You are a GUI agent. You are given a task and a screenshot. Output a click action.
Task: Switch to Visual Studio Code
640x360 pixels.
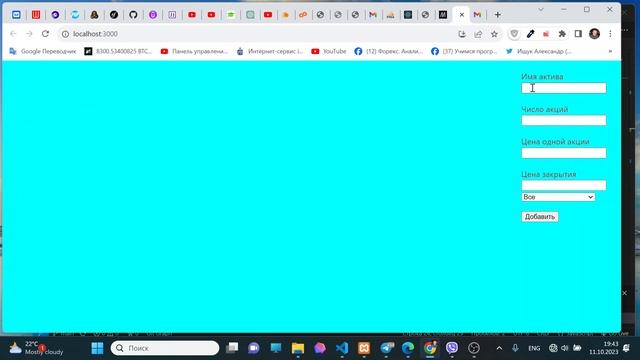[x=342, y=348]
